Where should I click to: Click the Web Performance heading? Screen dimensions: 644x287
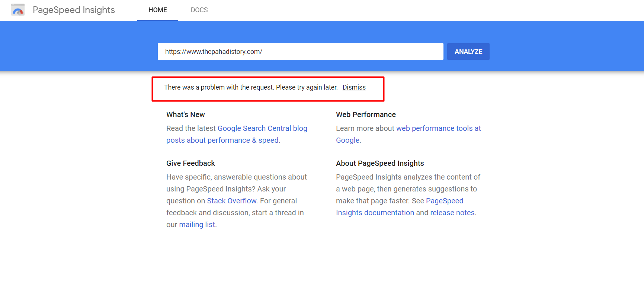pos(366,115)
